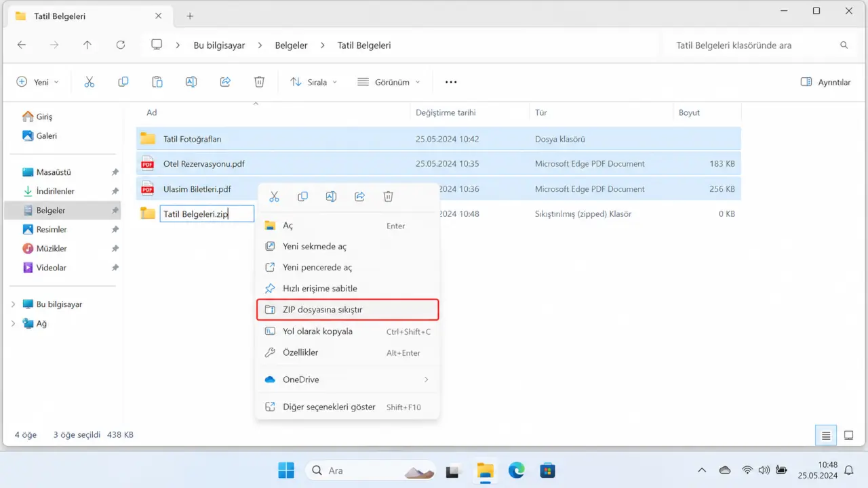Open the See more ellipsis menu

click(x=451, y=82)
